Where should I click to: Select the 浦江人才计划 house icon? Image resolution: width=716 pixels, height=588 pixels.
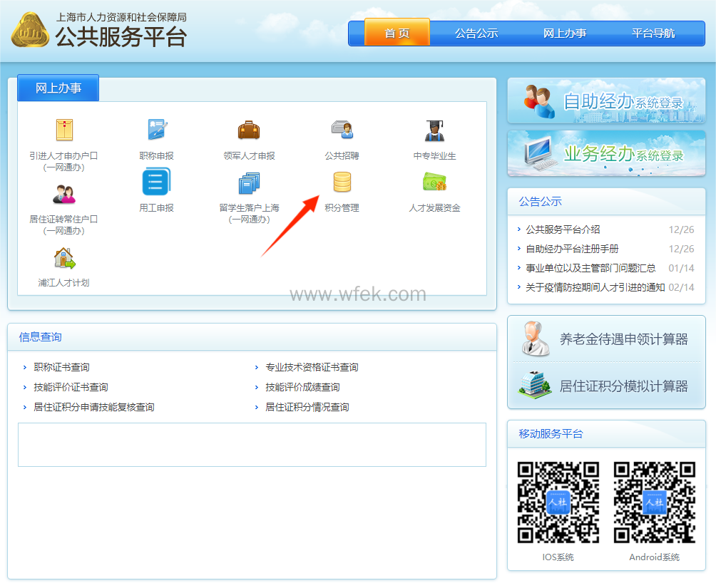pyautogui.click(x=63, y=258)
